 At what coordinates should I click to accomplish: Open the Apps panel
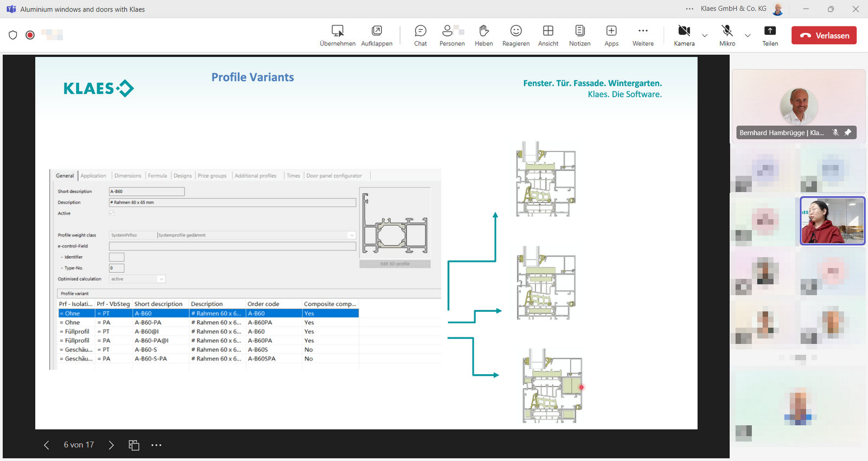coord(611,35)
